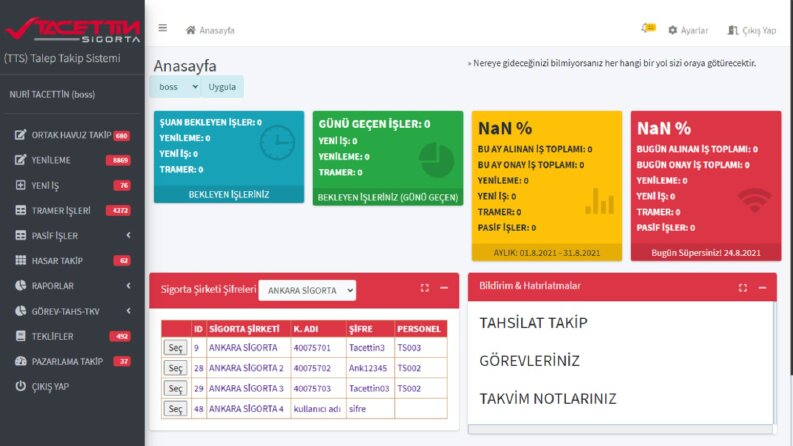Click PERSONEL column header
Viewport: 793px width, 446px height.
coord(419,329)
